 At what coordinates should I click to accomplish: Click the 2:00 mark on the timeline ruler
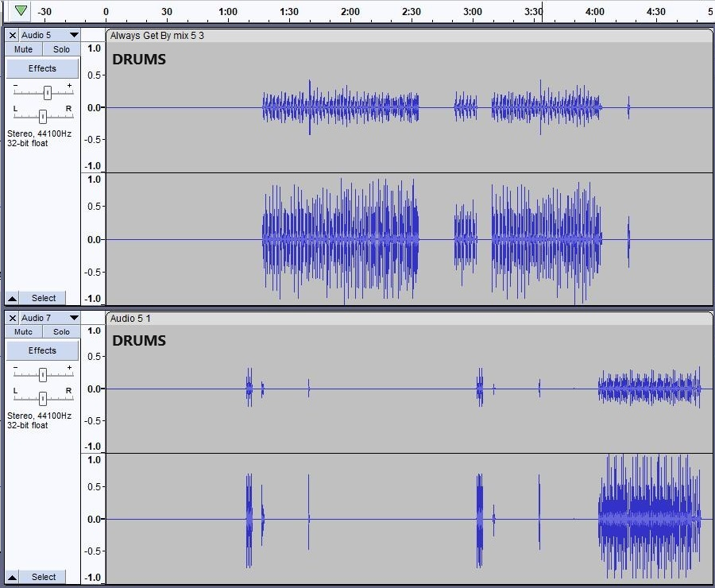pos(350,12)
